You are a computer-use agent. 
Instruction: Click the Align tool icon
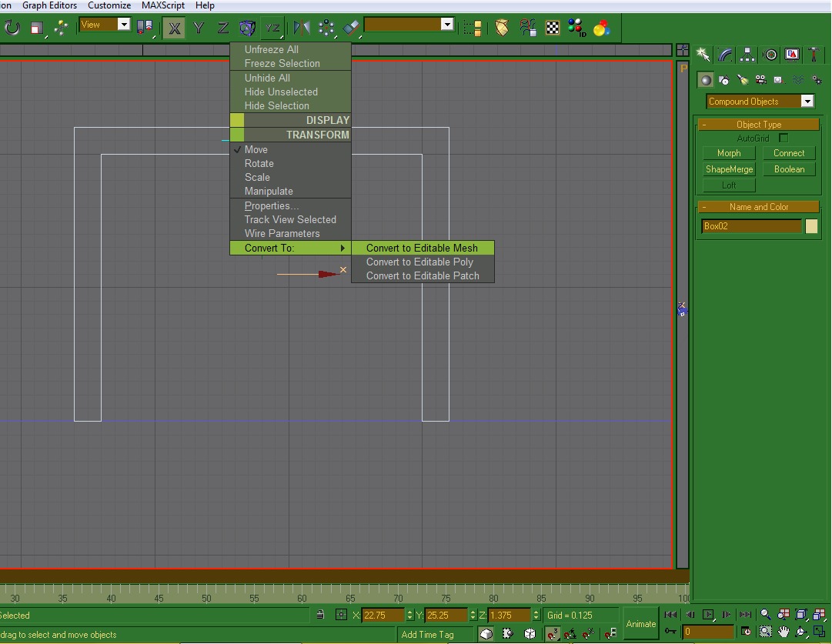[x=351, y=28]
